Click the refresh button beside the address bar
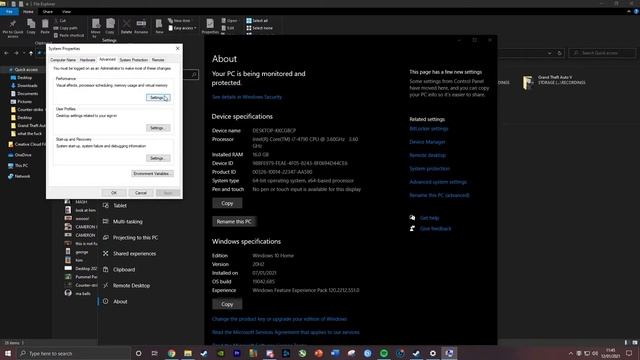640x360 pixels. click(559, 53)
